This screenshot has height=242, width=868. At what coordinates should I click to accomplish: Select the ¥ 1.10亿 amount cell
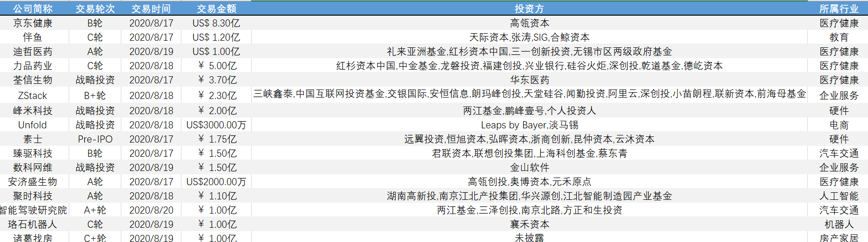pyautogui.click(x=217, y=196)
